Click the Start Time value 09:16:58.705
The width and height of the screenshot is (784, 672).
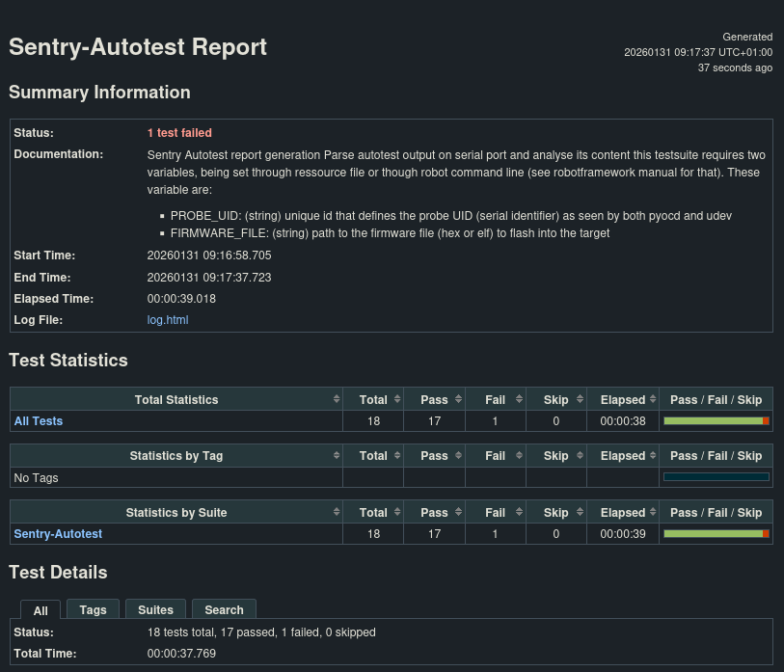(x=209, y=255)
